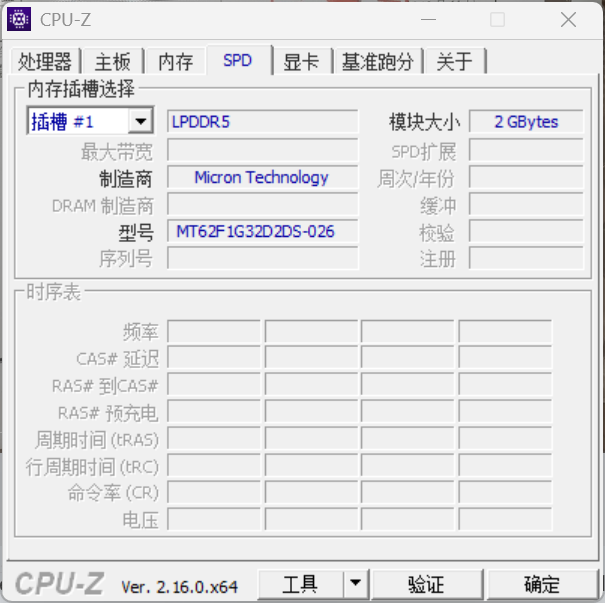Open the 基准跑分 tab
Viewport: 605px width, 603px height.
point(377,62)
